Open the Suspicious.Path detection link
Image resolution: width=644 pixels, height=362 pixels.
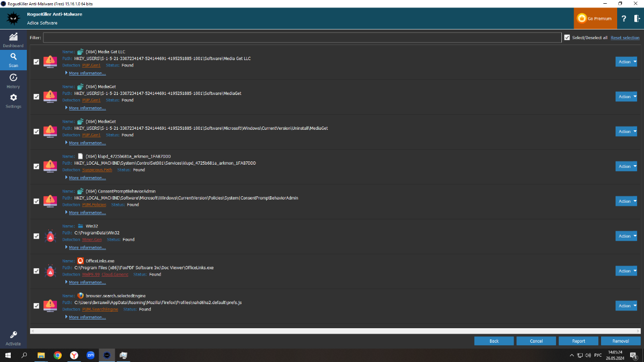click(98, 170)
